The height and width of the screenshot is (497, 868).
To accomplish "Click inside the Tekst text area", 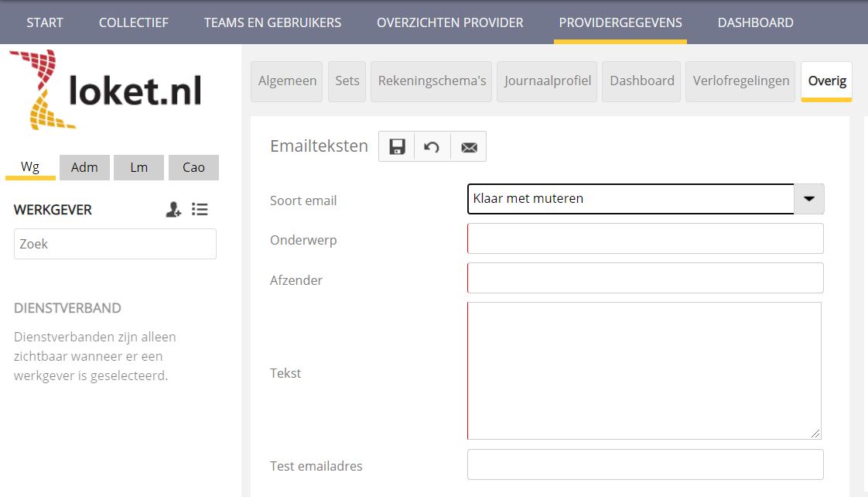I will click(x=644, y=371).
